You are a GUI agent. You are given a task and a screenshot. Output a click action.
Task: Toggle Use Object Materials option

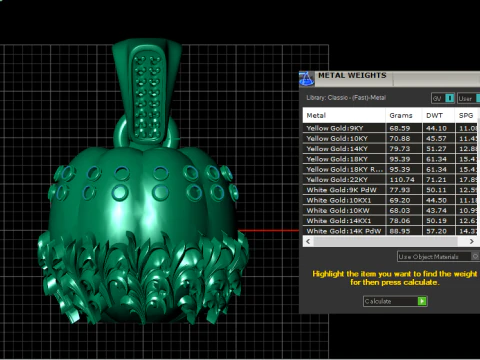439,256
